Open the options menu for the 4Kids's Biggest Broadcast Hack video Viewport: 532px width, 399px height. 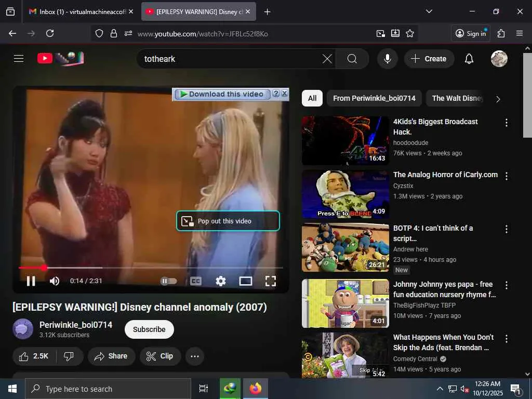[506, 123]
